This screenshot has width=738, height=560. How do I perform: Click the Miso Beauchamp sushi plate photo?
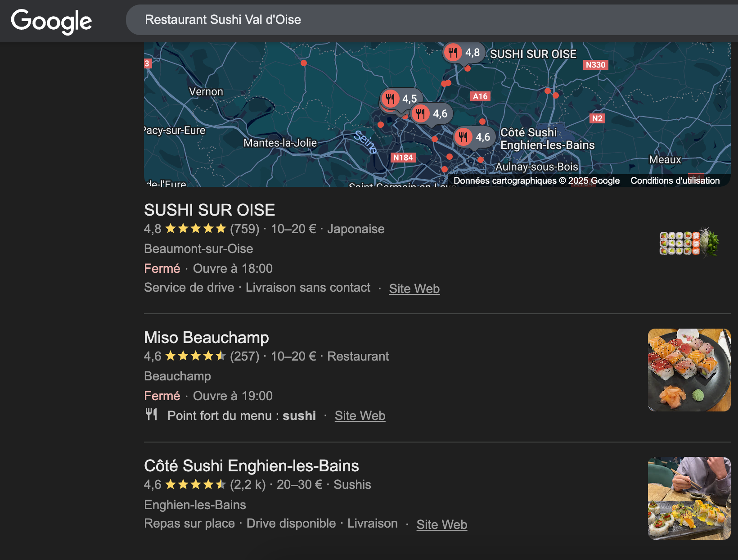[x=689, y=370]
